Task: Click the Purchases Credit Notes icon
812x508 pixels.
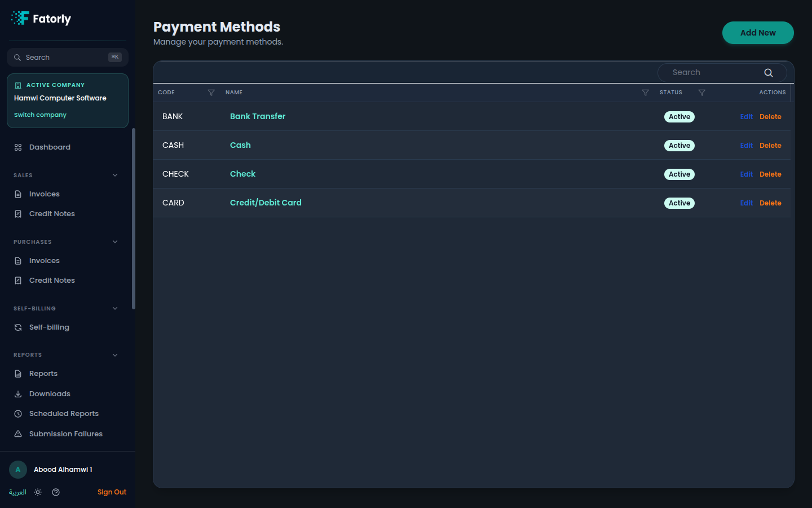Action: [x=18, y=281]
